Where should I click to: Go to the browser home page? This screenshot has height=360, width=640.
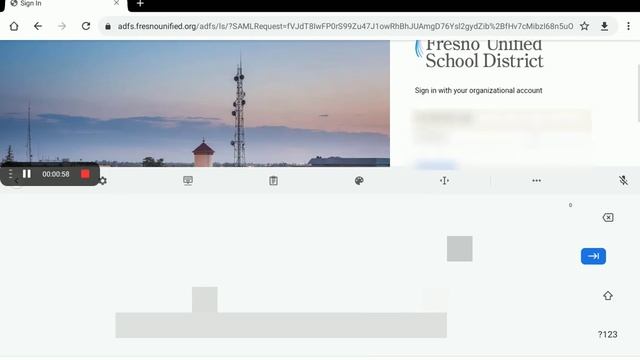(14, 26)
